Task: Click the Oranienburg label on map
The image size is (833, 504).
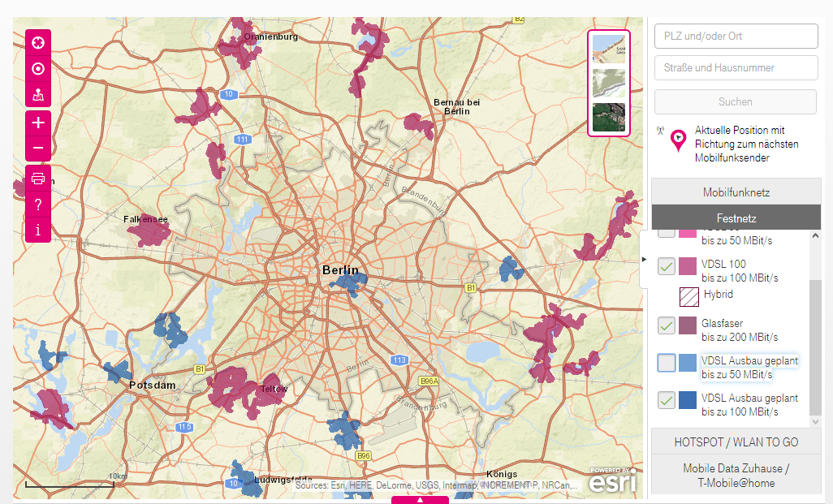Action: [x=271, y=37]
